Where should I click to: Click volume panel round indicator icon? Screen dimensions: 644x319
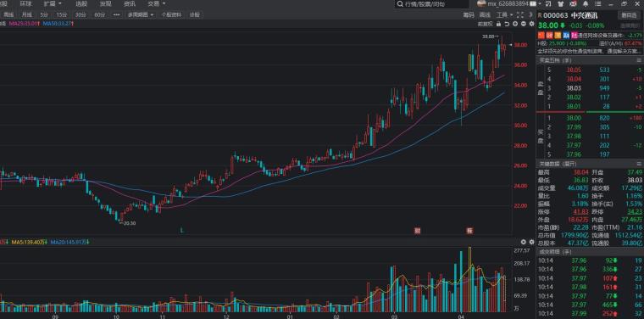[x=524, y=242]
